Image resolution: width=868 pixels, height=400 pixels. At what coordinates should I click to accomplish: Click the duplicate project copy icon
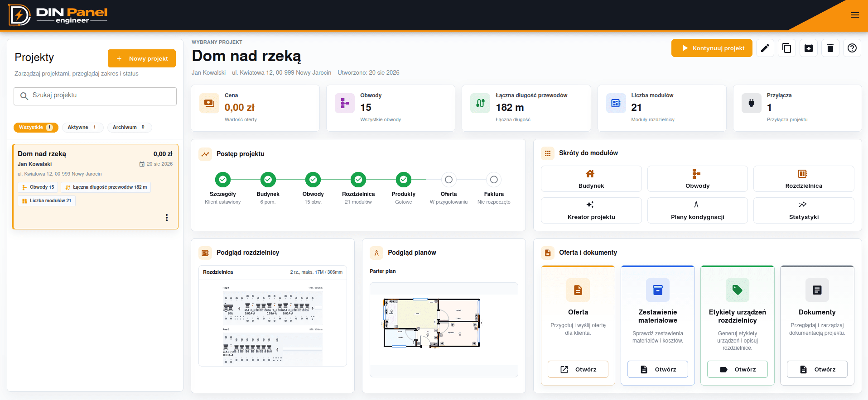(786, 48)
